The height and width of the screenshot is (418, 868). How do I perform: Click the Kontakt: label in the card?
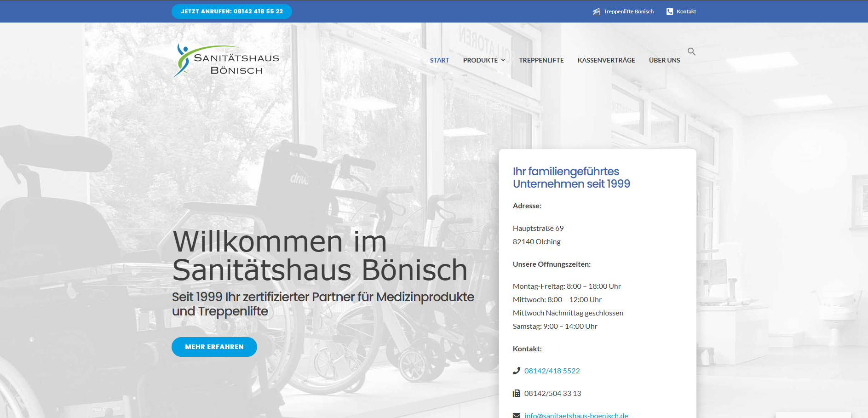(x=527, y=349)
